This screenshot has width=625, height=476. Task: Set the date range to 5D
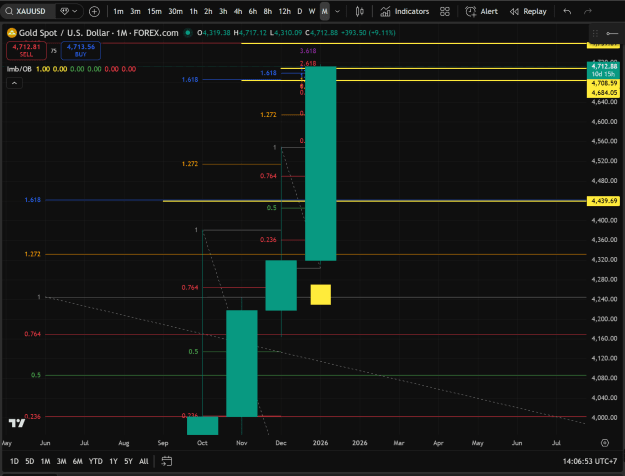pyautogui.click(x=29, y=461)
